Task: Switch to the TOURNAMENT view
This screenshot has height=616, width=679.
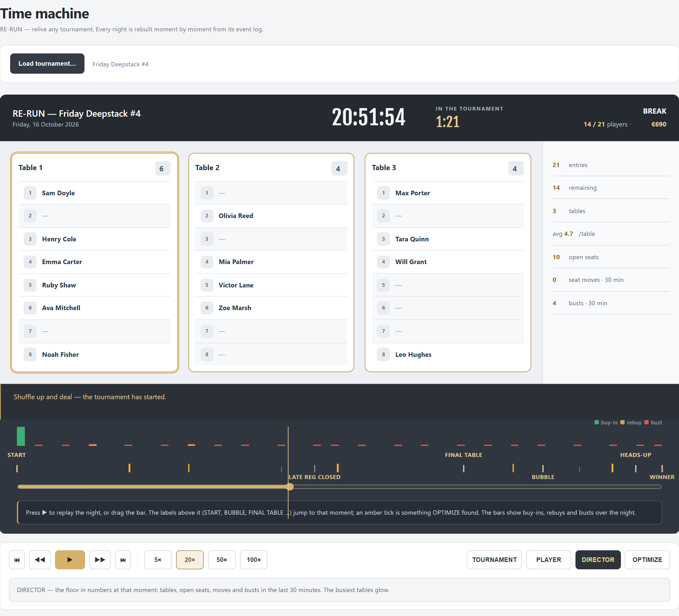Action: tap(494, 560)
